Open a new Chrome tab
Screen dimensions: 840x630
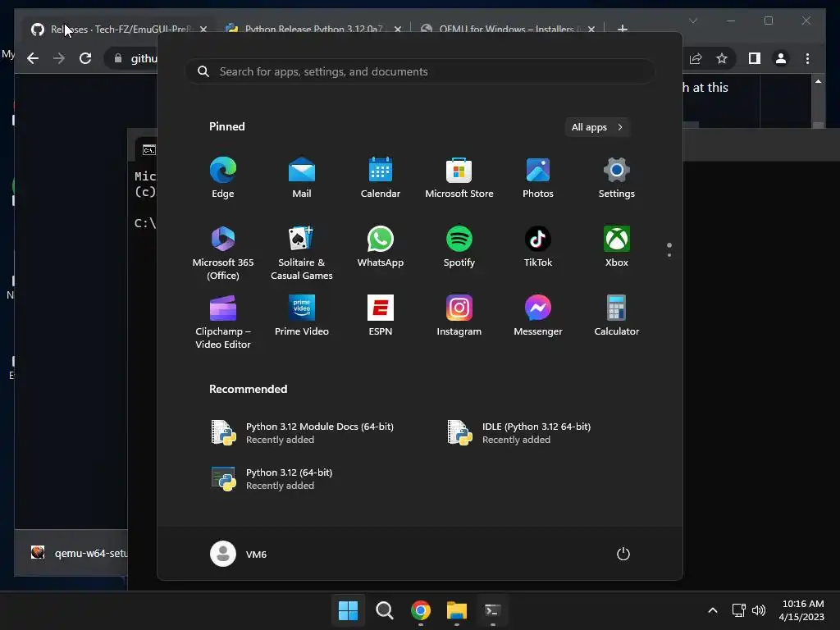623,29
